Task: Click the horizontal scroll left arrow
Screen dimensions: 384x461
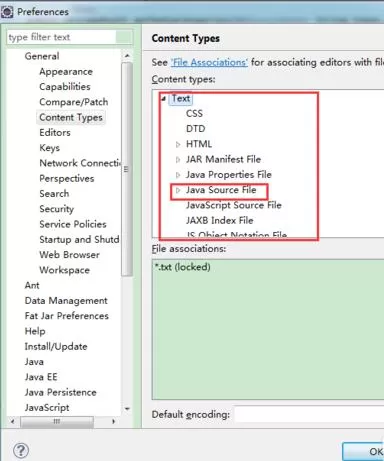Action: (13, 422)
